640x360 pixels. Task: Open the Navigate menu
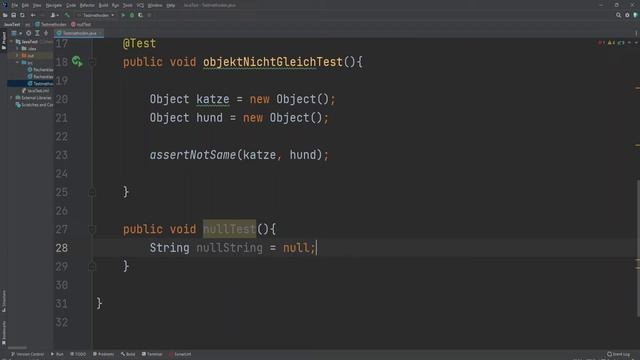click(53, 5)
